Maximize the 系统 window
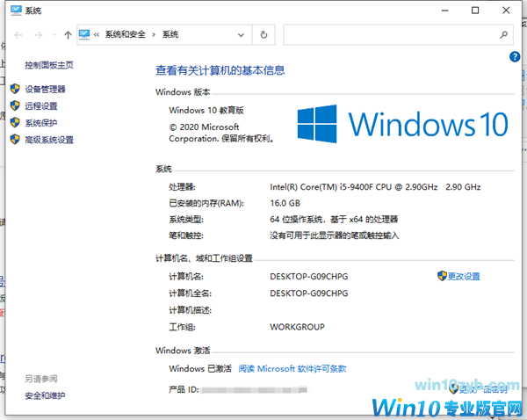 (475, 11)
